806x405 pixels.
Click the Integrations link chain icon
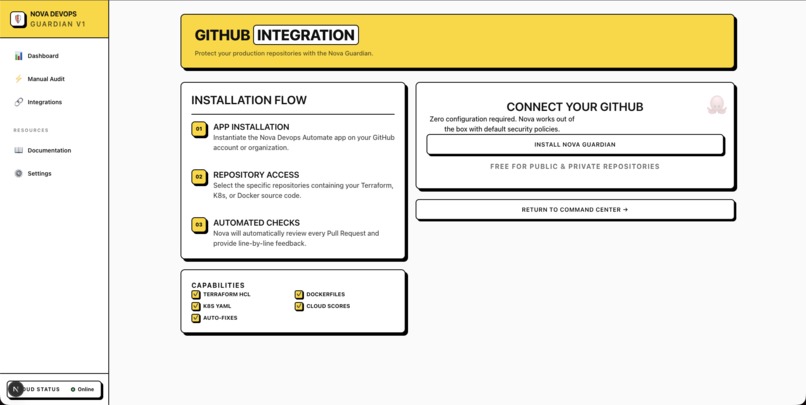pos(19,102)
